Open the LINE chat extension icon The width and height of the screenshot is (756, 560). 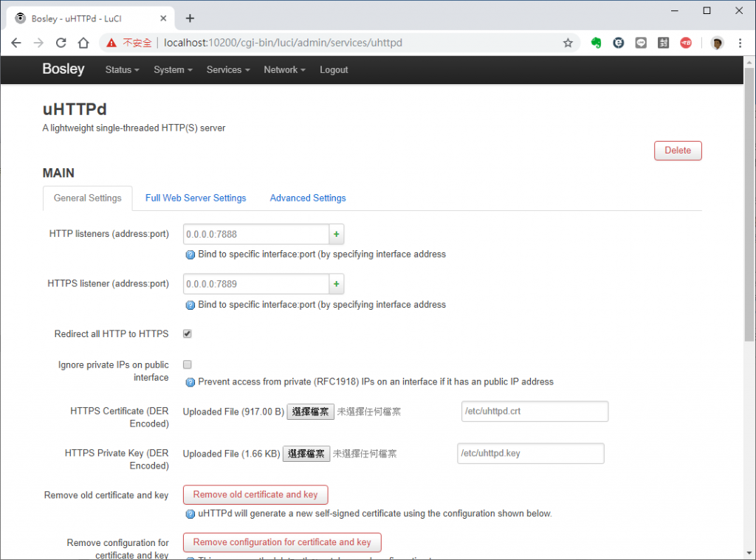tap(641, 43)
